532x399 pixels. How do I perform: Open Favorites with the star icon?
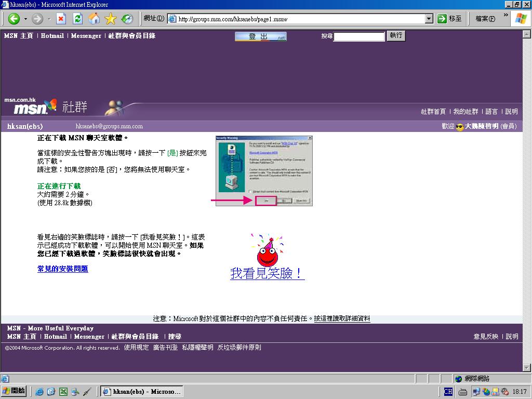click(111, 19)
